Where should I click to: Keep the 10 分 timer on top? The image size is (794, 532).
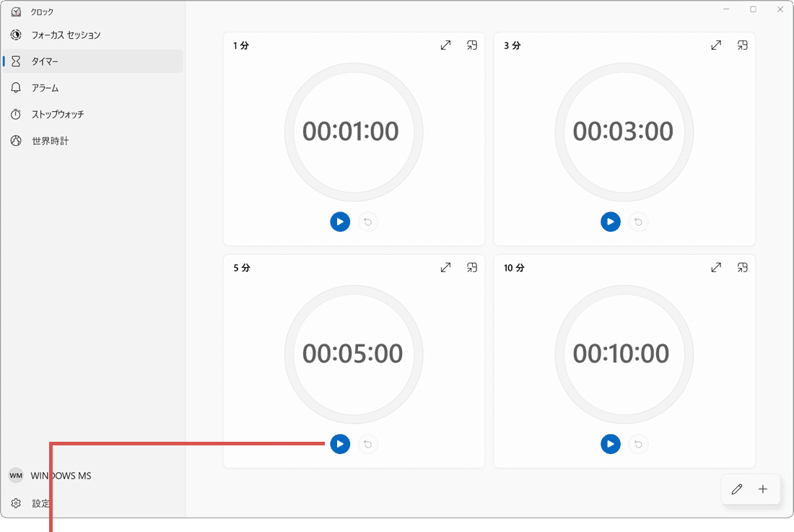click(x=742, y=268)
